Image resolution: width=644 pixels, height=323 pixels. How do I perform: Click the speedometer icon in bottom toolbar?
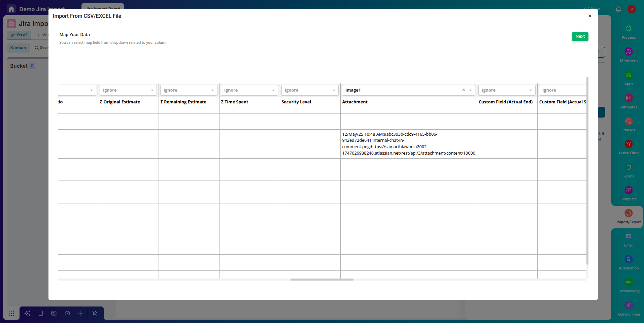pos(67,313)
